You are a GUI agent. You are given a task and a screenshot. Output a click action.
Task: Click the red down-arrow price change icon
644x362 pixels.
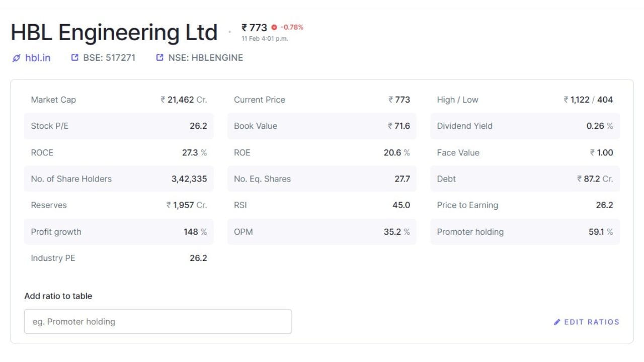click(274, 27)
